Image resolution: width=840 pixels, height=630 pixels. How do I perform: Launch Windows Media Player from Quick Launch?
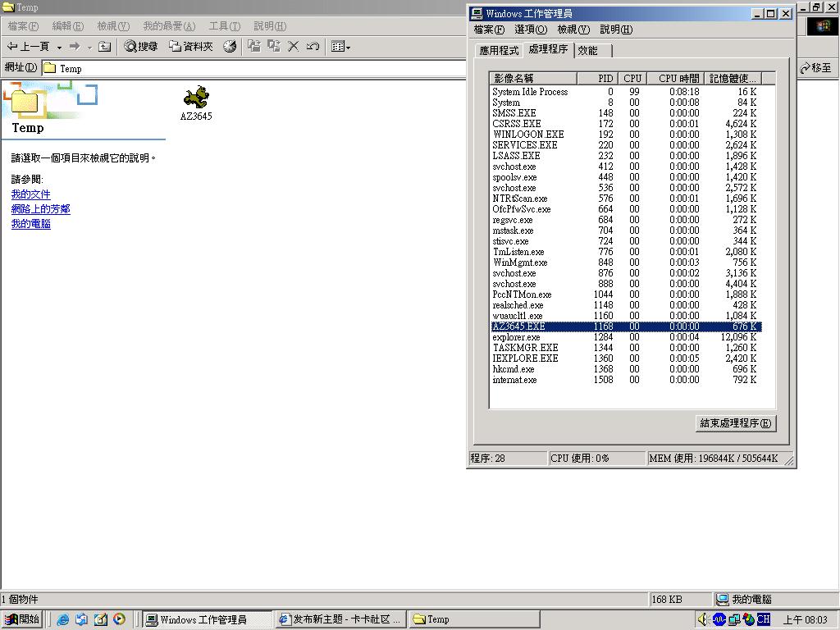tap(119, 619)
